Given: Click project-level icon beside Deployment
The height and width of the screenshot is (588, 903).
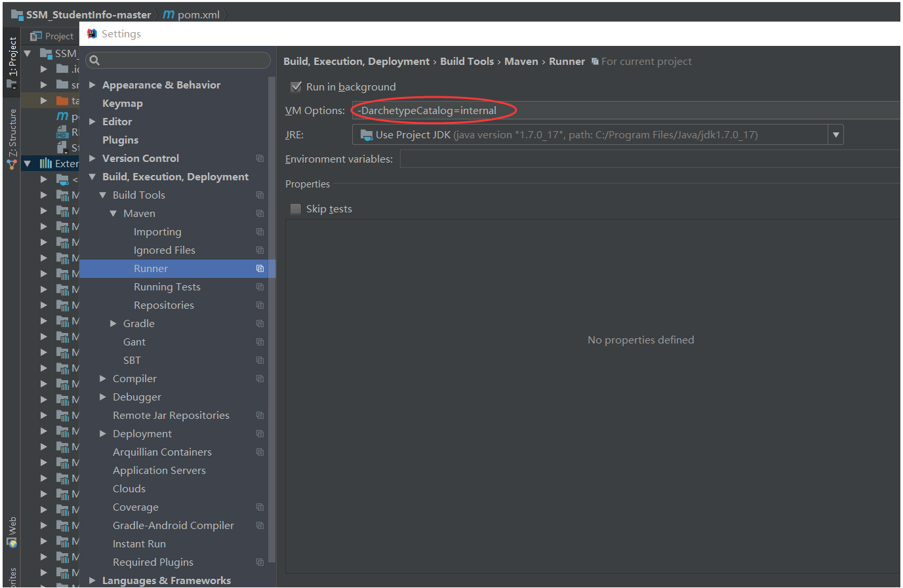Looking at the screenshot, I should (260, 434).
